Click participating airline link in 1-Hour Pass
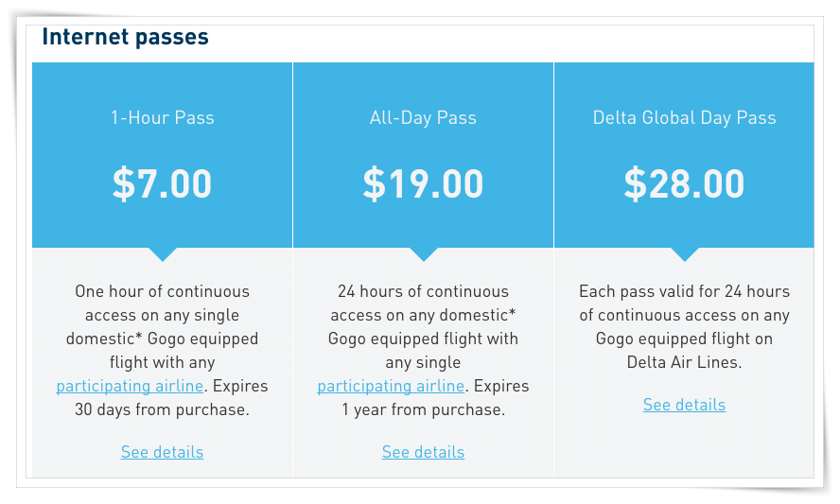Viewport: 840px width, 504px height. click(130, 386)
